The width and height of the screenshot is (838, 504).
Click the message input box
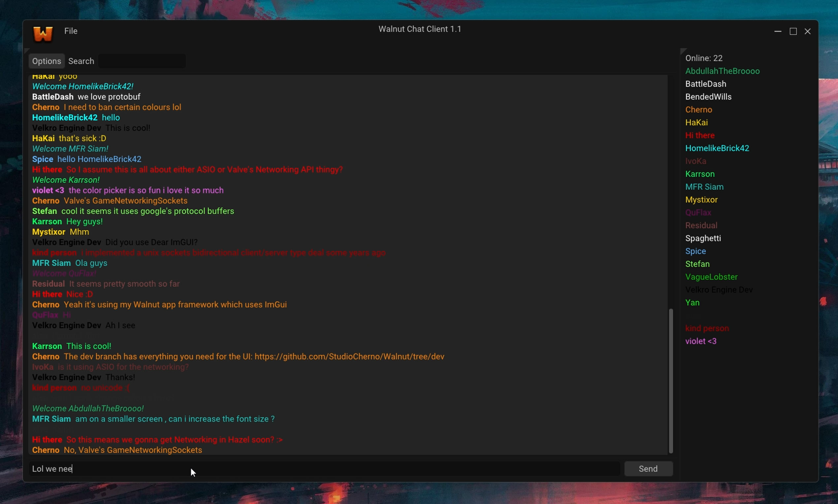point(324,469)
